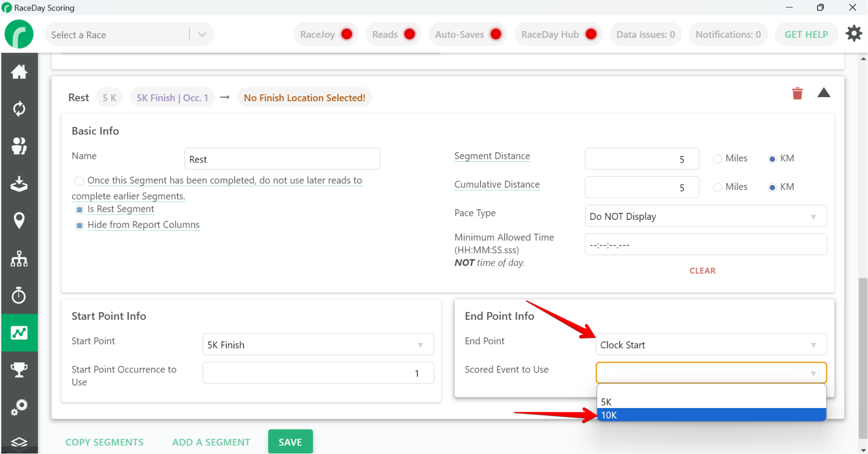Open the End Point dropdown showing Clock Start

click(711, 344)
